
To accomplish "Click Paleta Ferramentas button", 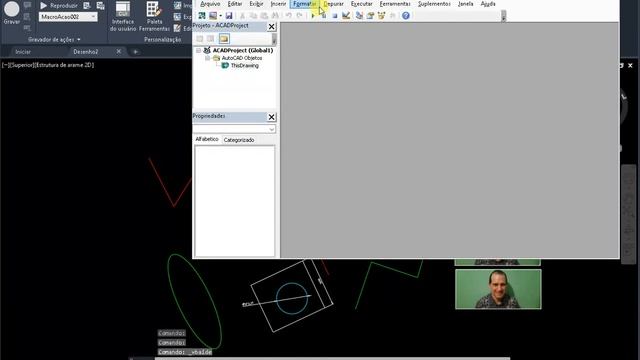I will click(x=154, y=17).
